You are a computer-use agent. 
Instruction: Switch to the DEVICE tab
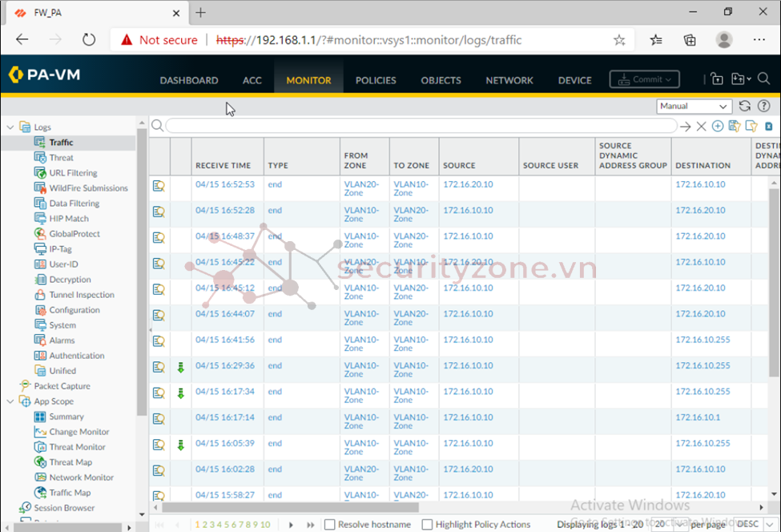pyautogui.click(x=575, y=80)
